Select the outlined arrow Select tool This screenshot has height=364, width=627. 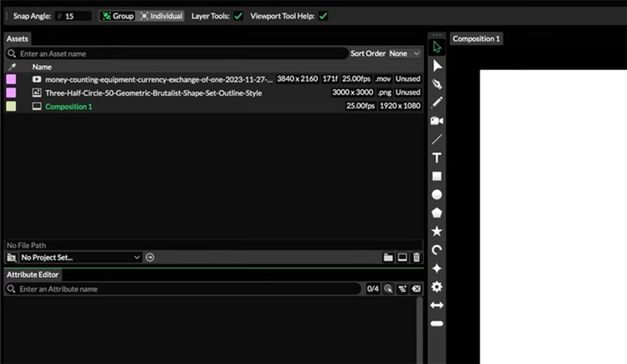[x=437, y=47]
